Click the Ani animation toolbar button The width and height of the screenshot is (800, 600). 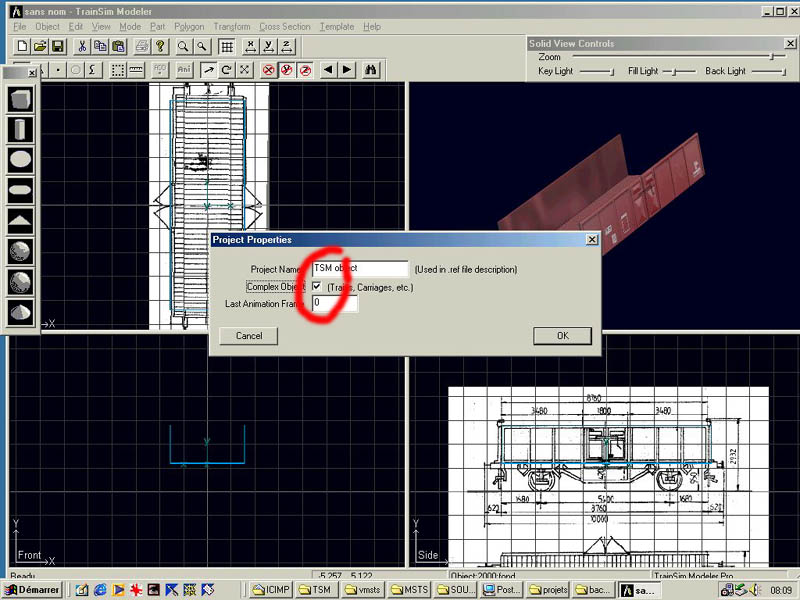coord(184,70)
